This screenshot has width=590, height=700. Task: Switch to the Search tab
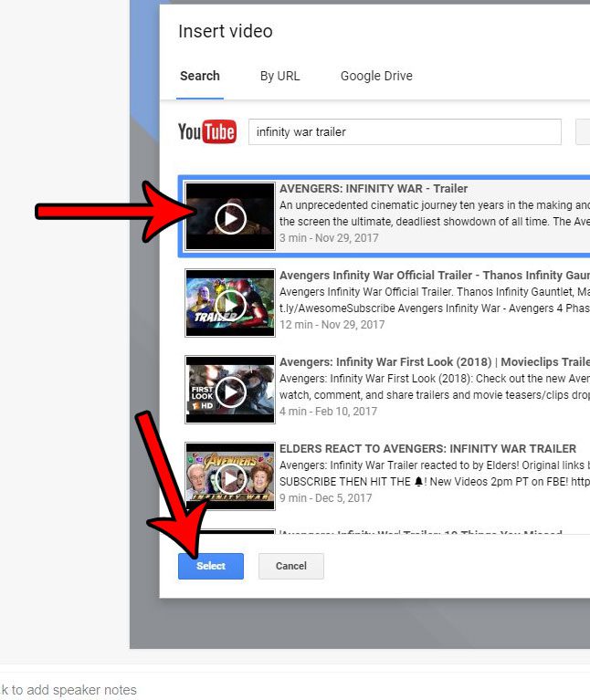[x=200, y=76]
